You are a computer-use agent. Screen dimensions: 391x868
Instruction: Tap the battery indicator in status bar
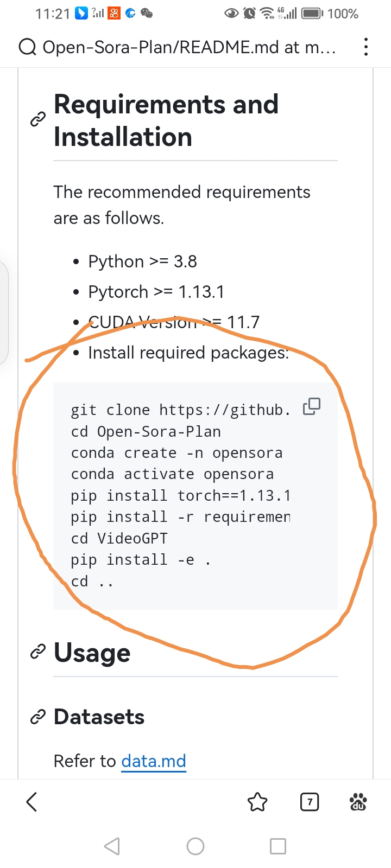[312, 14]
